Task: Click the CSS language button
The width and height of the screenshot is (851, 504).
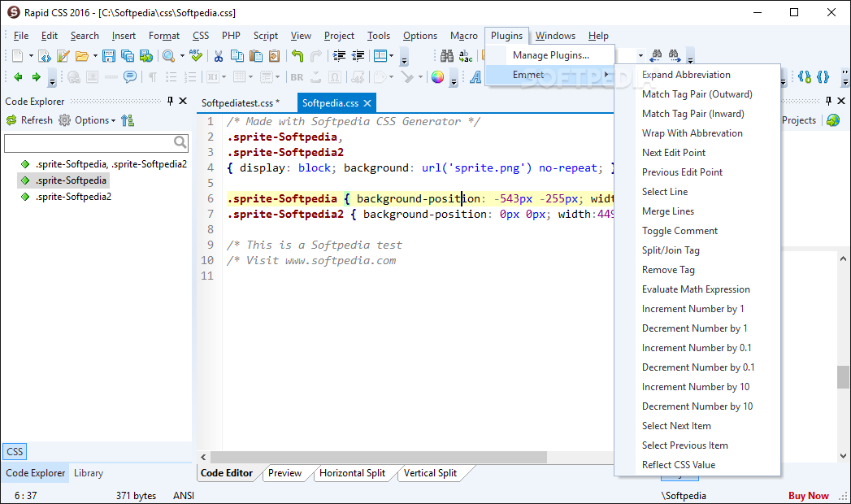Action: point(15,451)
